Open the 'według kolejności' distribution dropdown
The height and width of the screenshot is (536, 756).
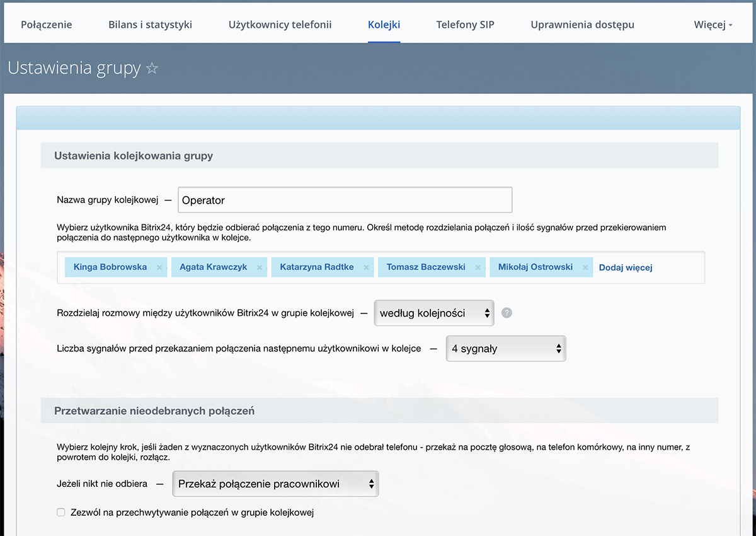pos(434,313)
